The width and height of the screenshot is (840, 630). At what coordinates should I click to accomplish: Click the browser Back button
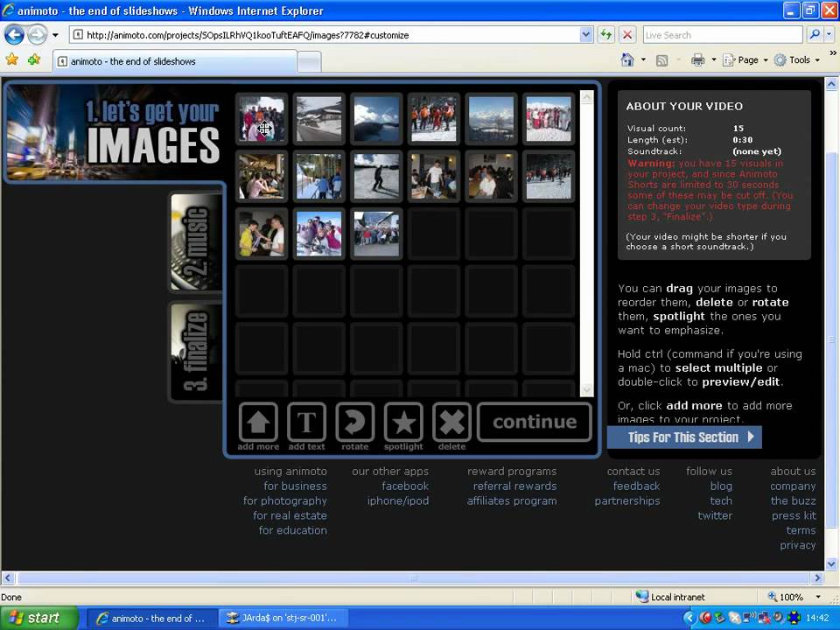tap(15, 35)
